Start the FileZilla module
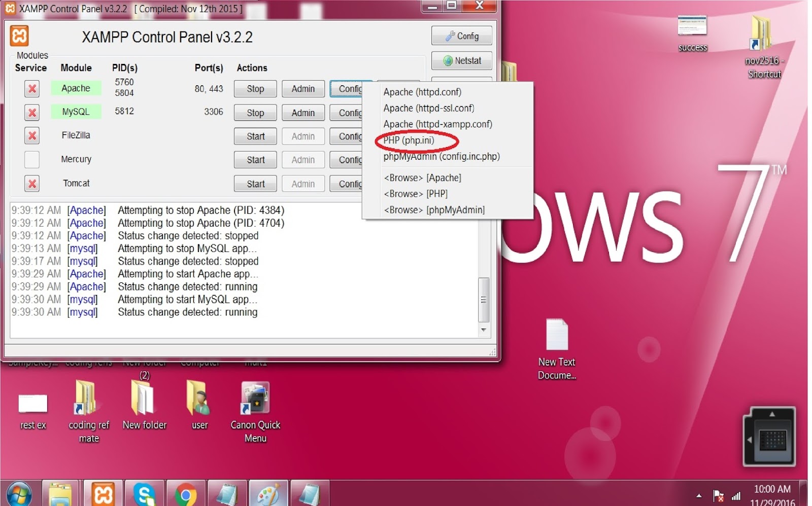 (255, 136)
